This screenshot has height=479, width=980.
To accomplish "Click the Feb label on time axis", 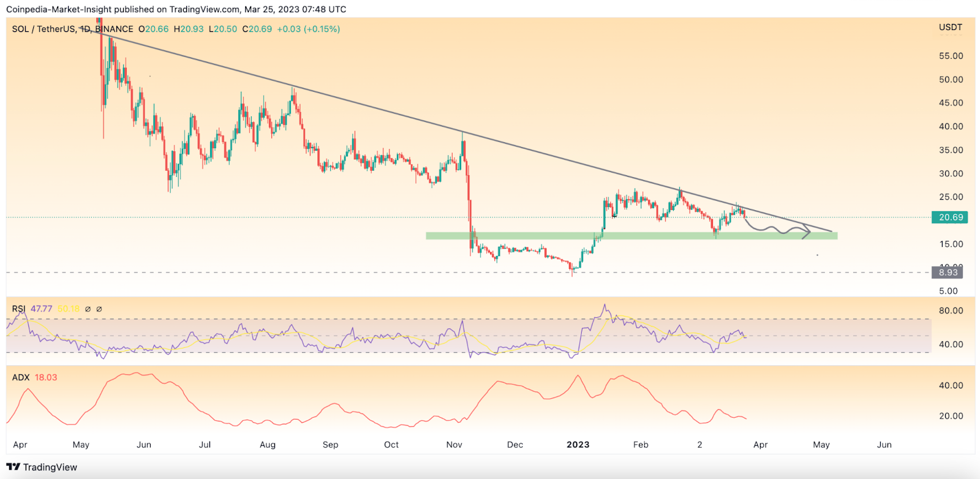I will click(641, 445).
